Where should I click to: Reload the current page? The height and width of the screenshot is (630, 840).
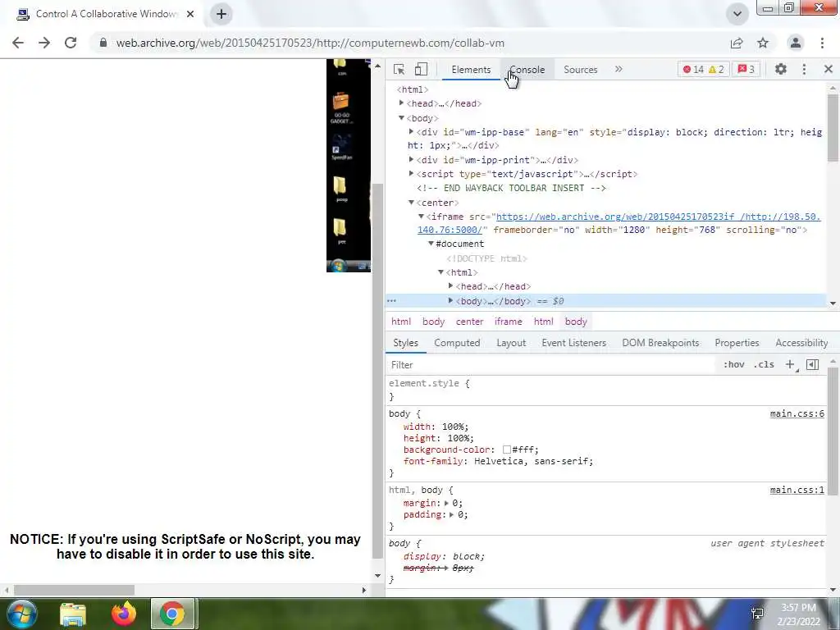[71, 43]
